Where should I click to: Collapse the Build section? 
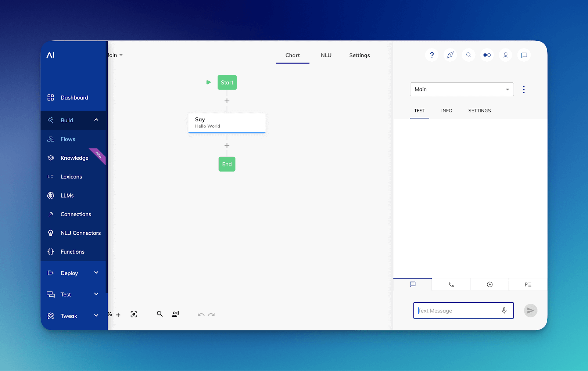(x=73, y=120)
